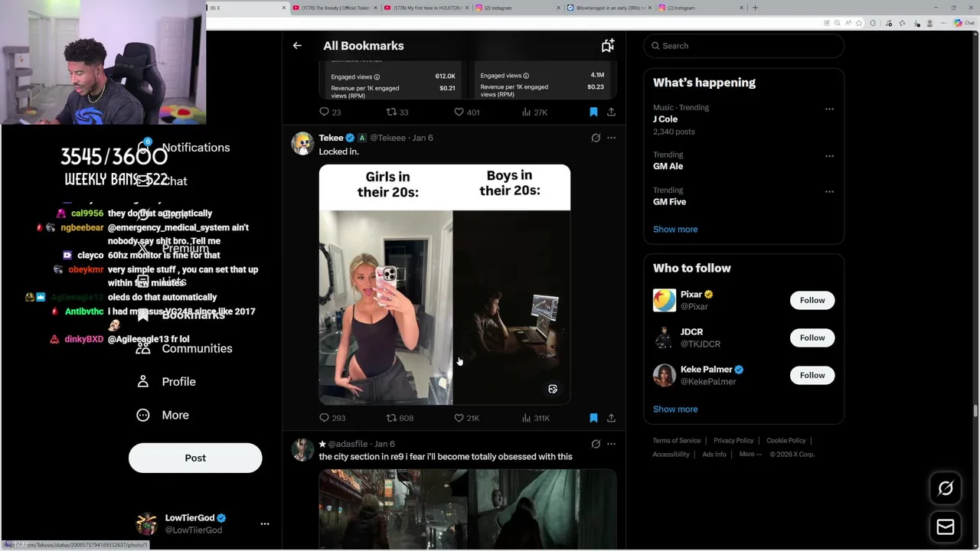Open more options on @adasfile's post
980x551 pixels.
coord(611,444)
